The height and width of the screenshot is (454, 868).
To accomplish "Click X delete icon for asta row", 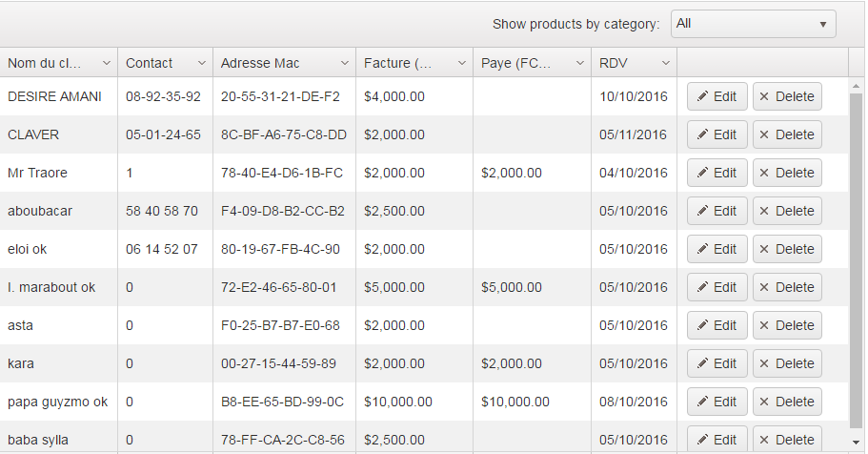I will pos(764,325).
